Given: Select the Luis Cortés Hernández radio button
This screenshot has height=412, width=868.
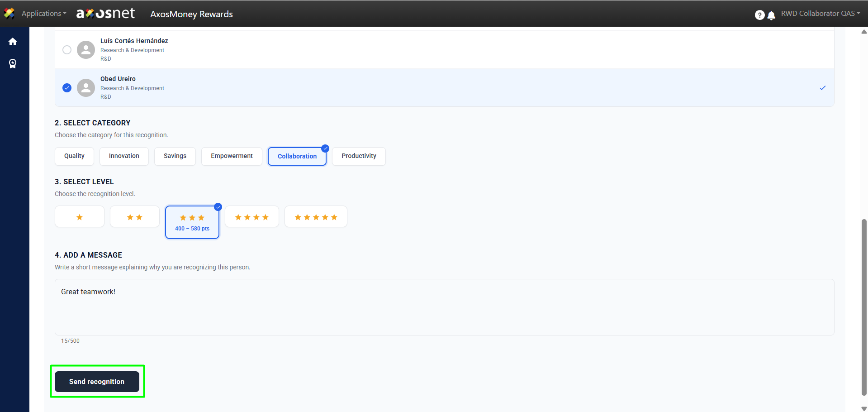Looking at the screenshot, I should 67,50.
